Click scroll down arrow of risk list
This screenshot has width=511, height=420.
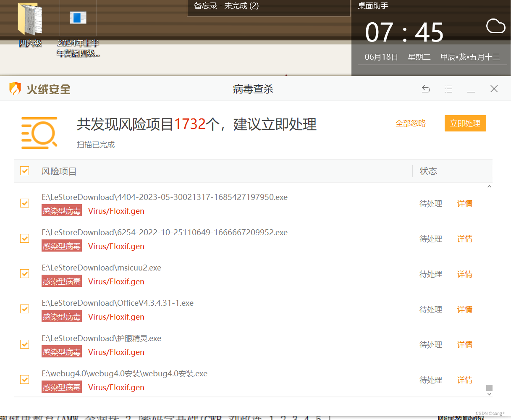(x=489, y=394)
